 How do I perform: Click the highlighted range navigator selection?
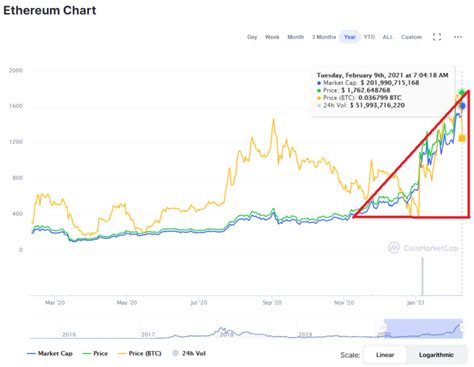[x=423, y=329]
